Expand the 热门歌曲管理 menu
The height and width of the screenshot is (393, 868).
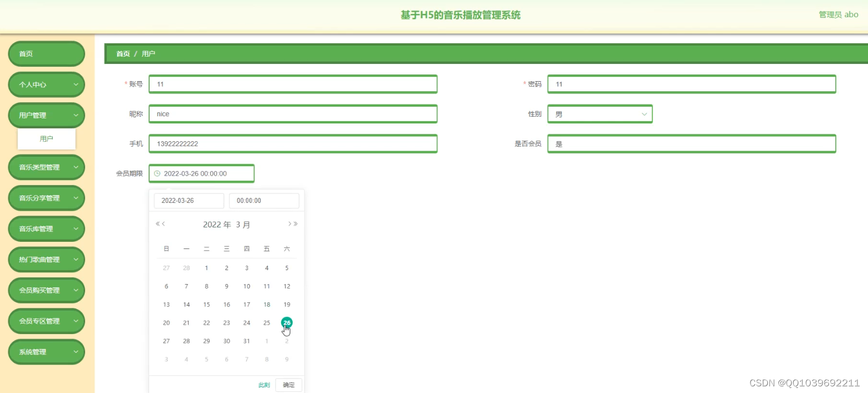click(x=46, y=259)
